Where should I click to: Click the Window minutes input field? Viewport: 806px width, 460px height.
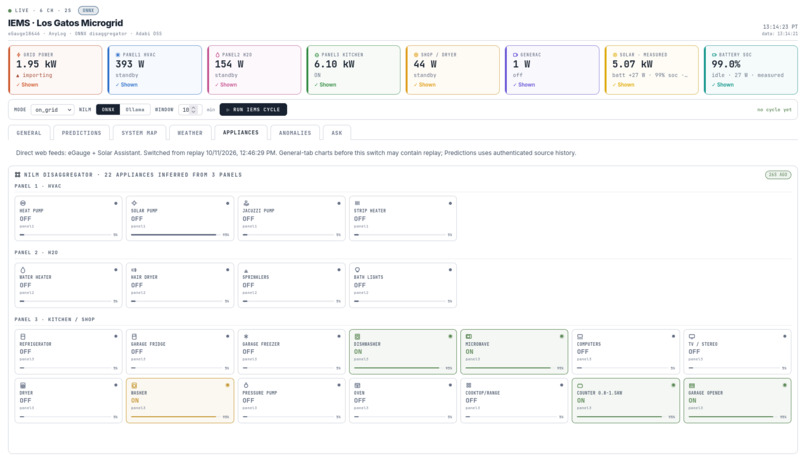pyautogui.click(x=190, y=109)
